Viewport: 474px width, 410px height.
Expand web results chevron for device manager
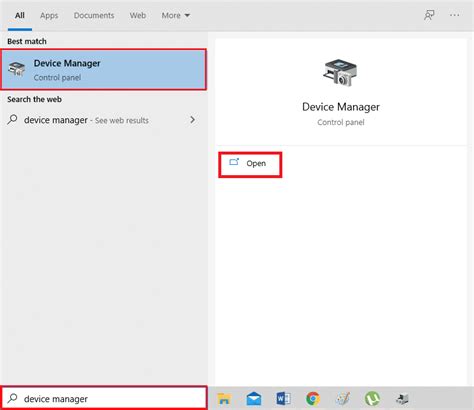pos(192,120)
